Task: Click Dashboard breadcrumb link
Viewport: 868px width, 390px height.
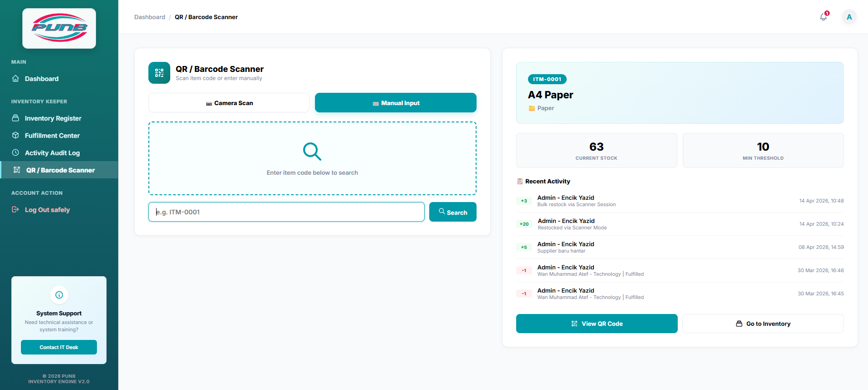Action: tap(150, 17)
